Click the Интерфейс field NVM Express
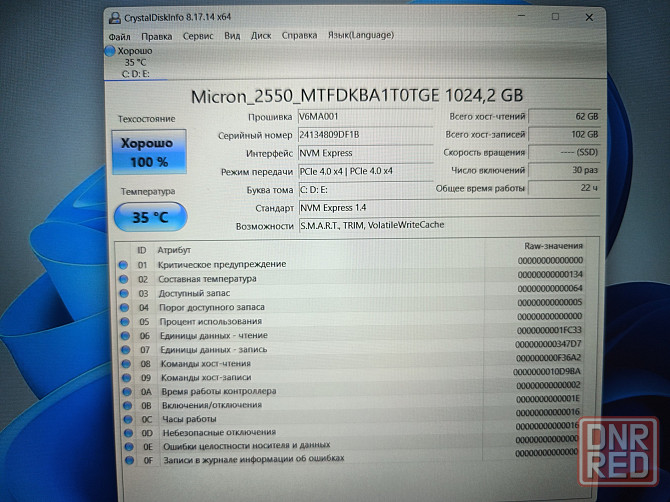 coord(365,153)
